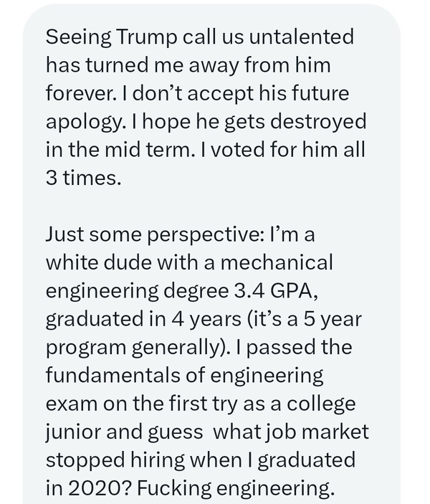The height and width of the screenshot is (504, 430).
Task: Click the words "what job market"
Action: pos(290,431)
